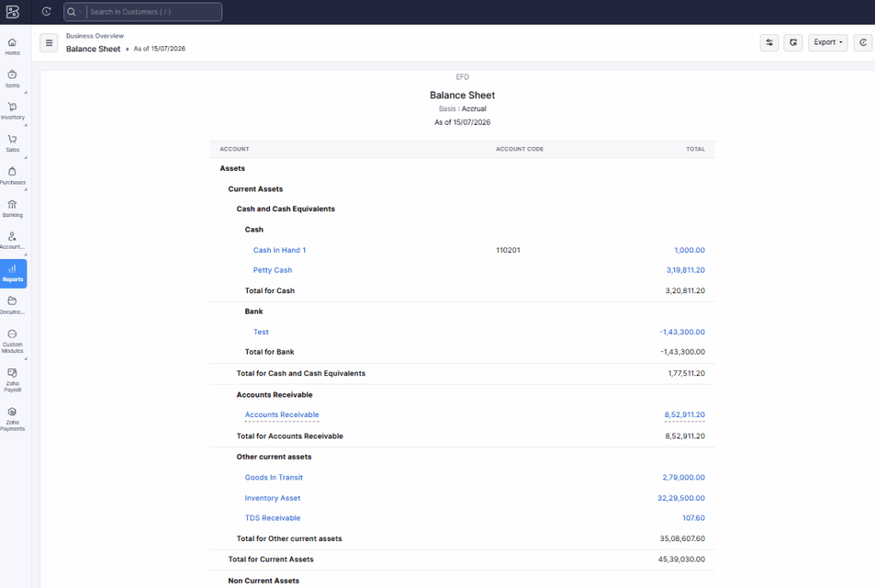This screenshot has width=875, height=588.
Task: Open TDS Receivable account link
Action: [273, 518]
